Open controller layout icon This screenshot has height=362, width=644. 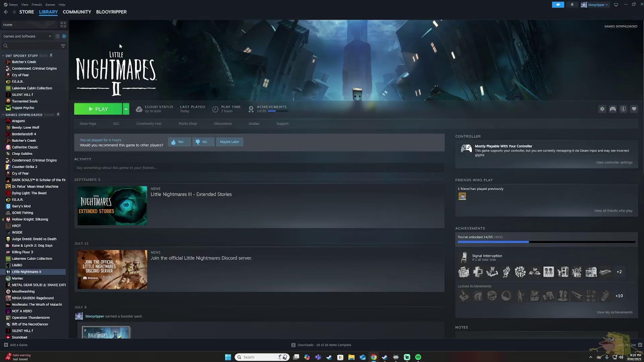pos(613,109)
